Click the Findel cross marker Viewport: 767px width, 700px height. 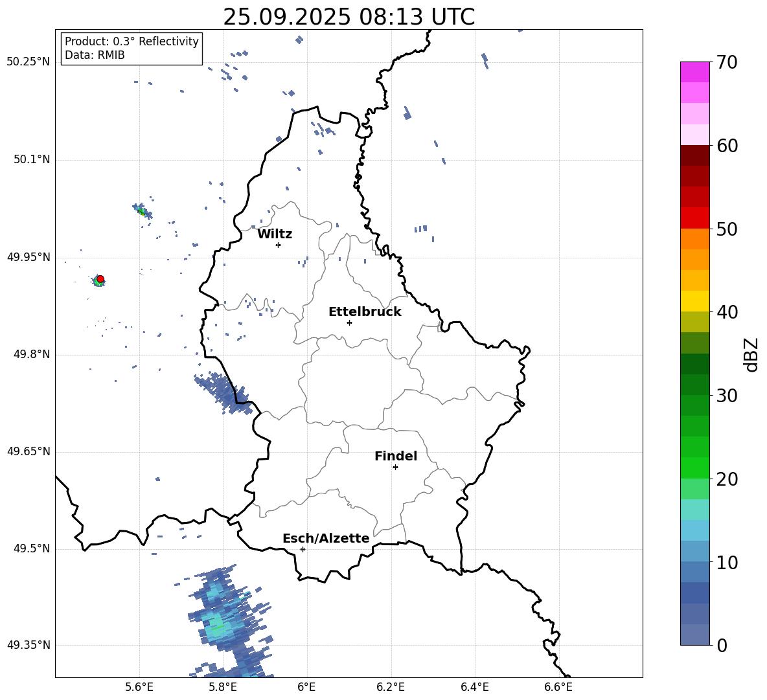(395, 468)
